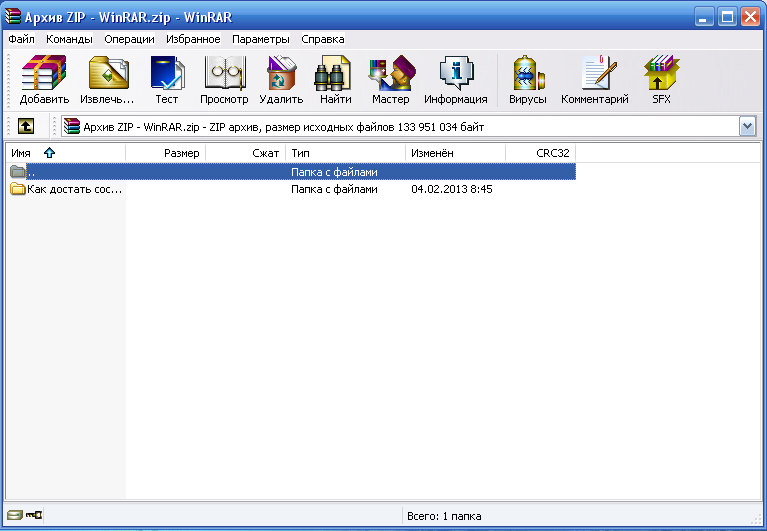This screenshot has height=531, width=767.
Task: Click the archive path text field
Action: coord(400,127)
